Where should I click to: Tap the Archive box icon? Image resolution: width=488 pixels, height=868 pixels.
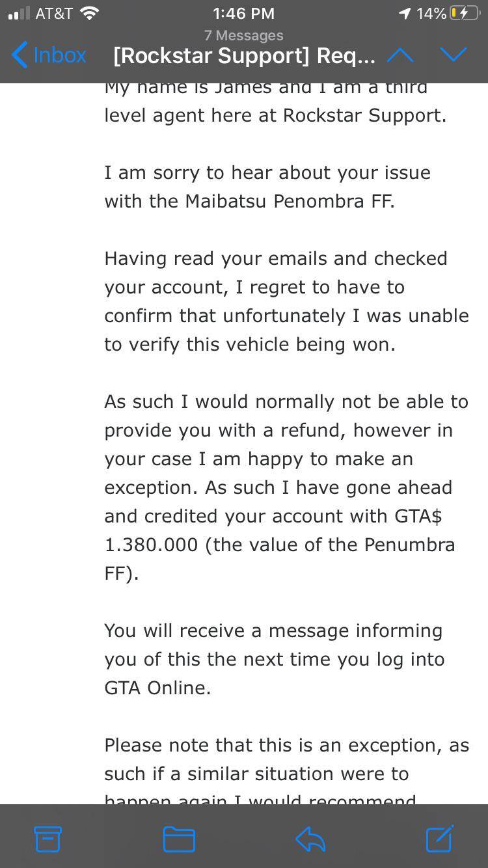point(47,839)
